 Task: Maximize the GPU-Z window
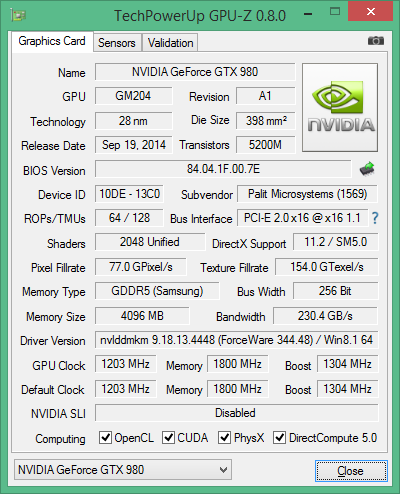(x=335, y=12)
